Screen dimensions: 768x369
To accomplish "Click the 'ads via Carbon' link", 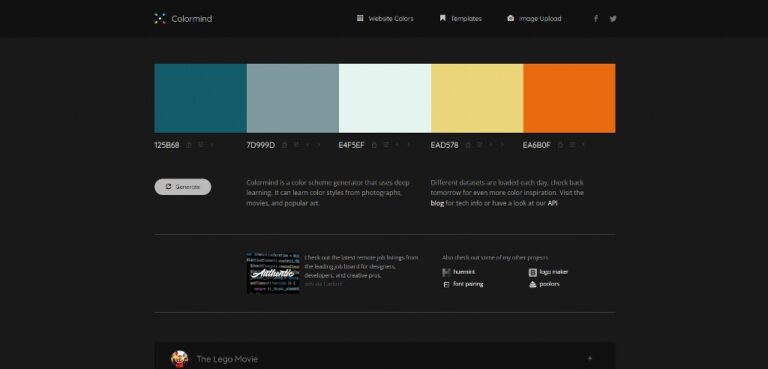I will coord(323,284).
